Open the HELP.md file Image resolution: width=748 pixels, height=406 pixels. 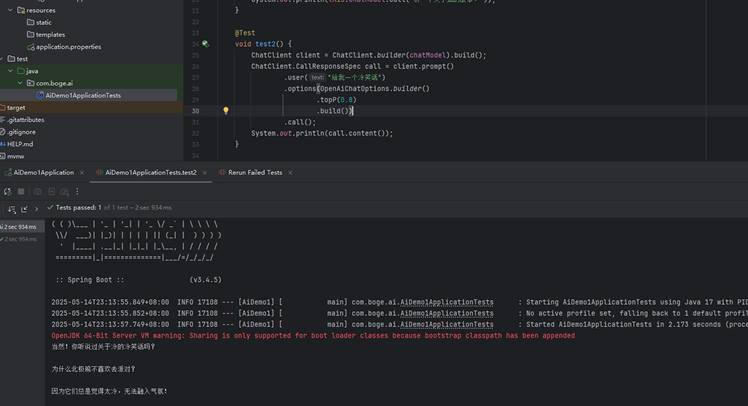coord(20,144)
